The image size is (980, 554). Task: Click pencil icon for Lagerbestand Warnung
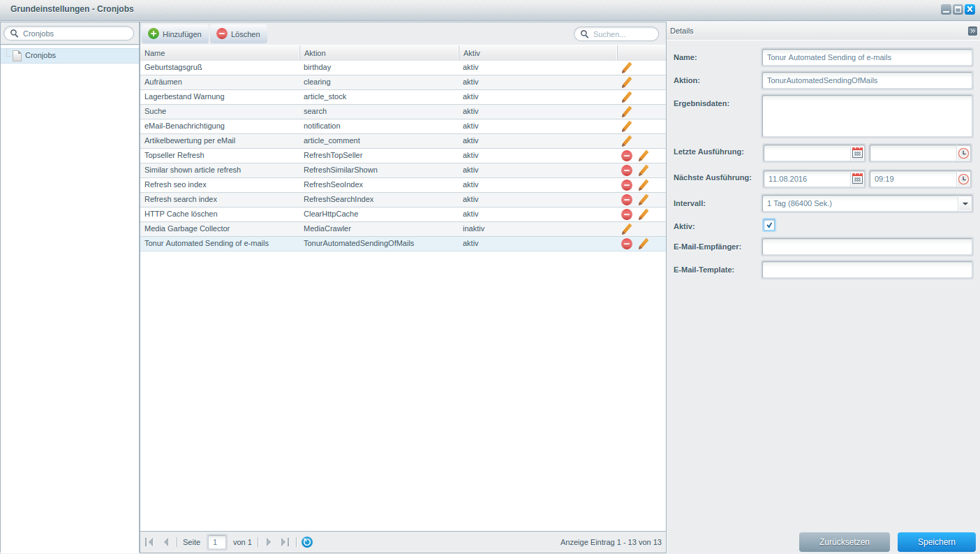[x=627, y=97]
